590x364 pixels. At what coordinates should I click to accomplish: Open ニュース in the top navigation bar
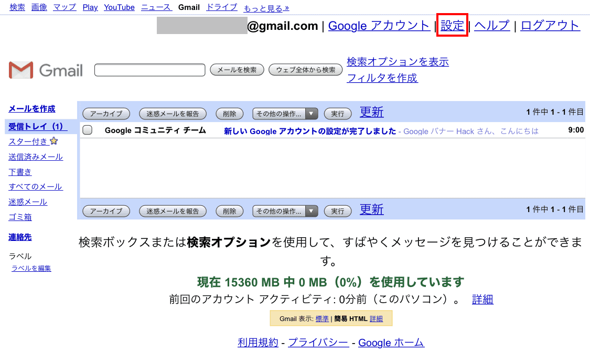coord(156,7)
